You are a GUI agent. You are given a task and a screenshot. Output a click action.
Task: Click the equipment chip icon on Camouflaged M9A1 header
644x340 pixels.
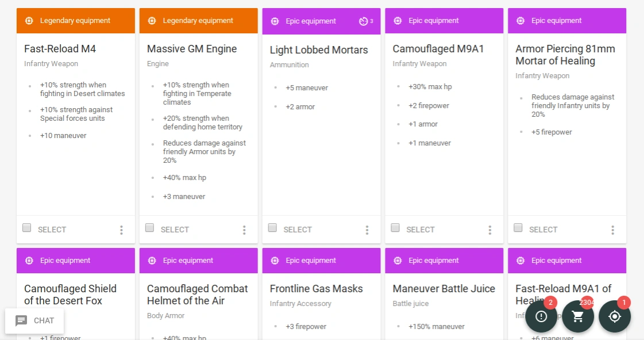398,21
